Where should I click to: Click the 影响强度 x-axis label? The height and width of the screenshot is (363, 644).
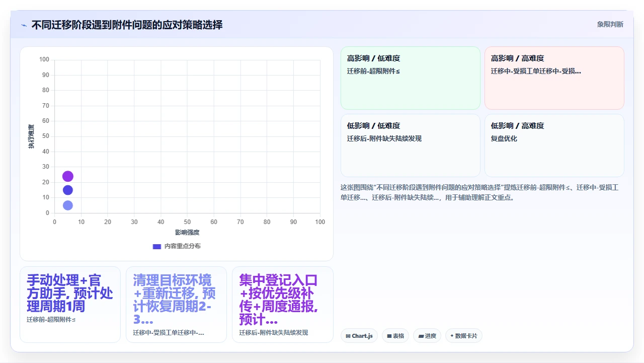point(187,232)
